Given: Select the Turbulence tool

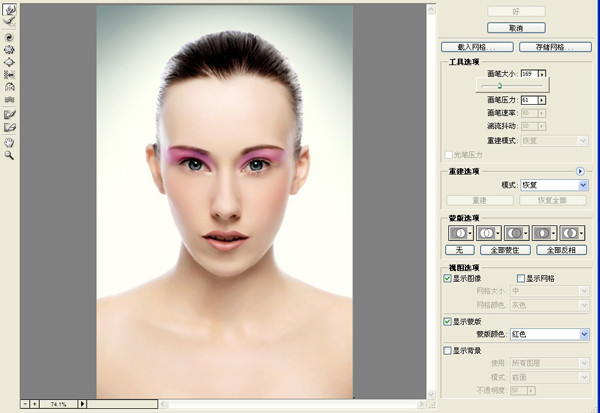Looking at the screenshot, I should [x=9, y=100].
